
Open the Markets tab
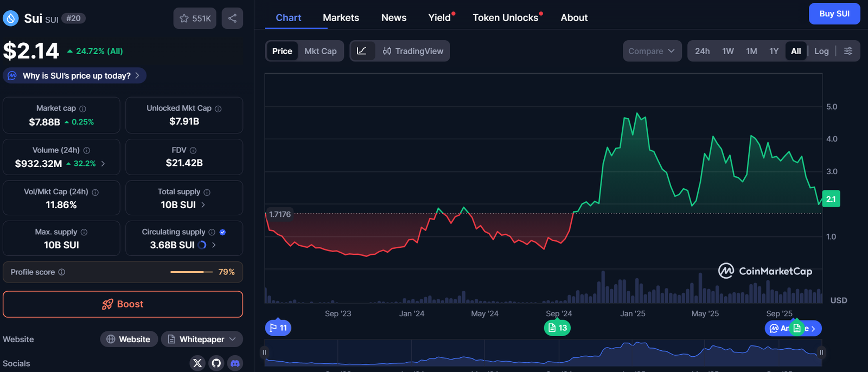341,17
